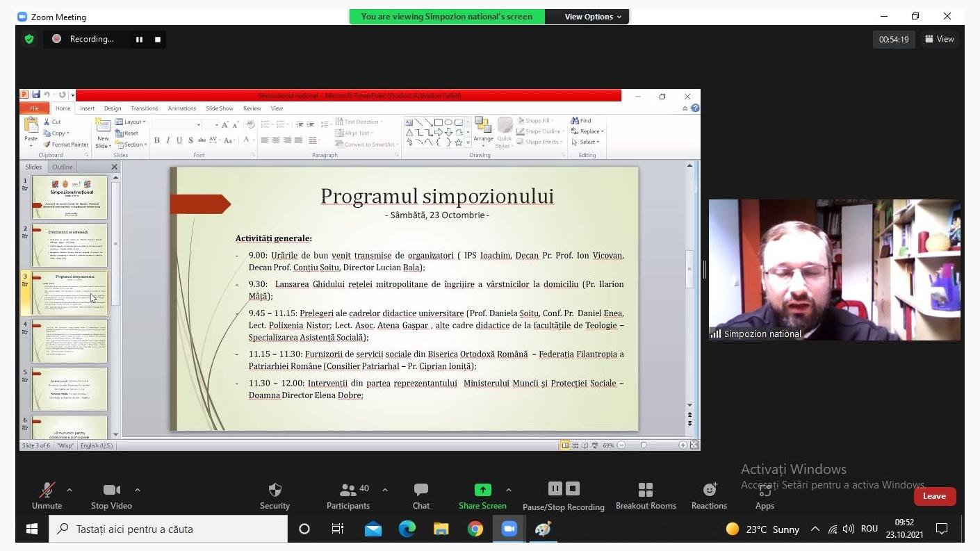Toggle Stop Video camera
Image resolution: width=980 pixels, height=551 pixels.
pyautogui.click(x=111, y=490)
